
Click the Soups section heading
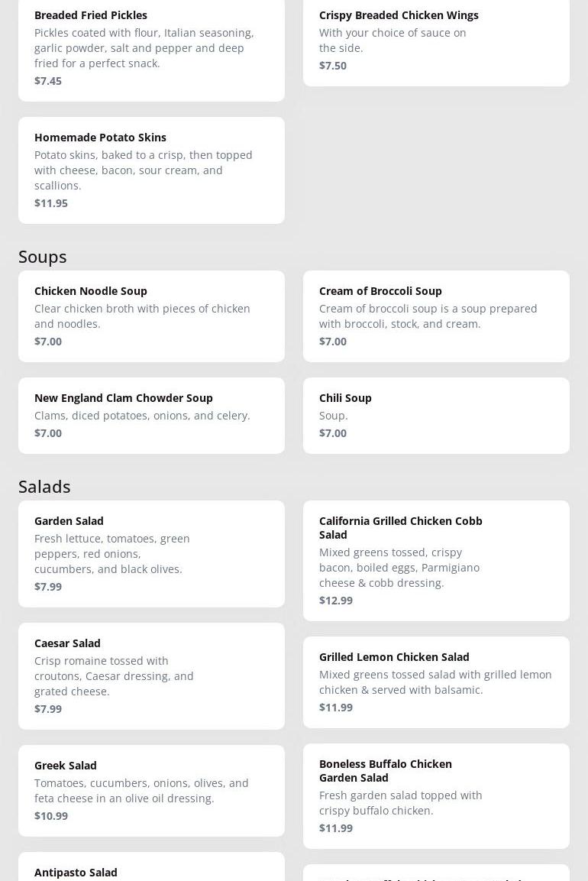pos(43,256)
